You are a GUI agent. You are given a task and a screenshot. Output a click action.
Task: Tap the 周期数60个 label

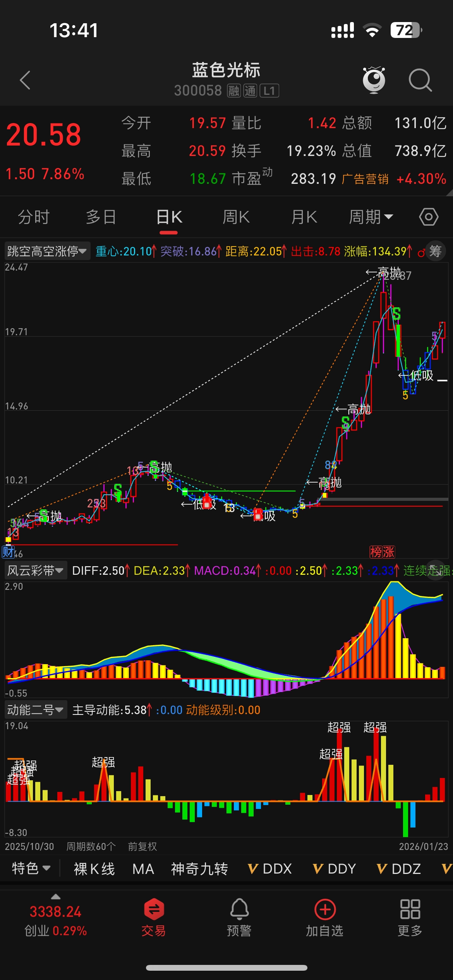pos(91,846)
